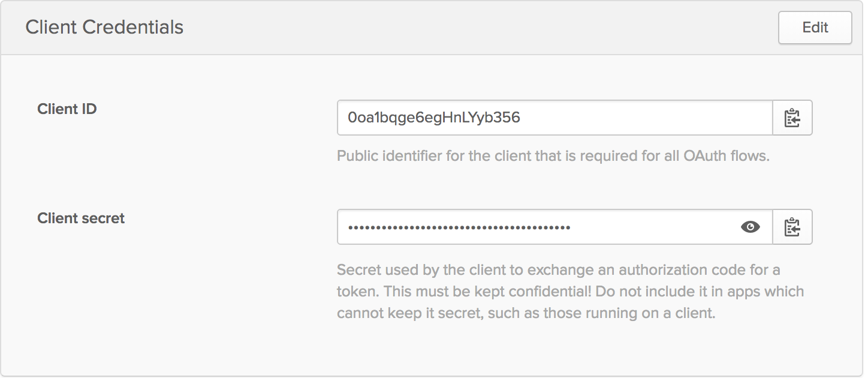Click the Client secret field label
Image resolution: width=868 pixels, height=378 pixels.
click(x=81, y=218)
